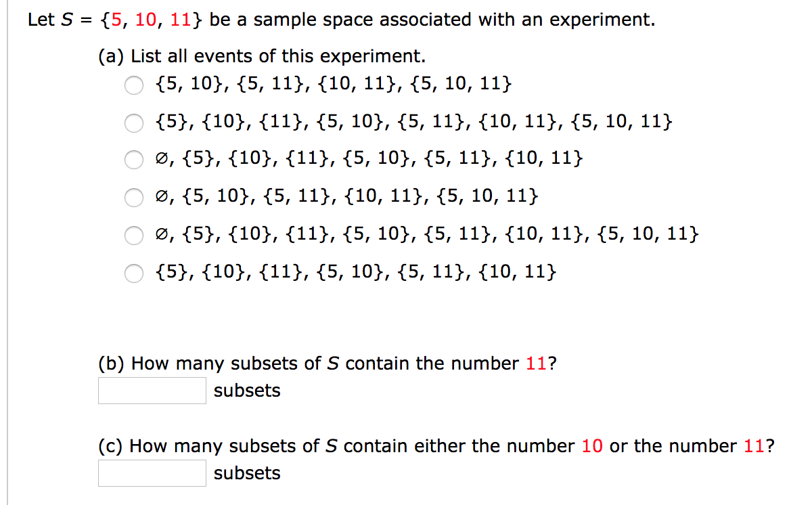
Task: Select the option listing seven nonempty subsets
Action: point(134,123)
